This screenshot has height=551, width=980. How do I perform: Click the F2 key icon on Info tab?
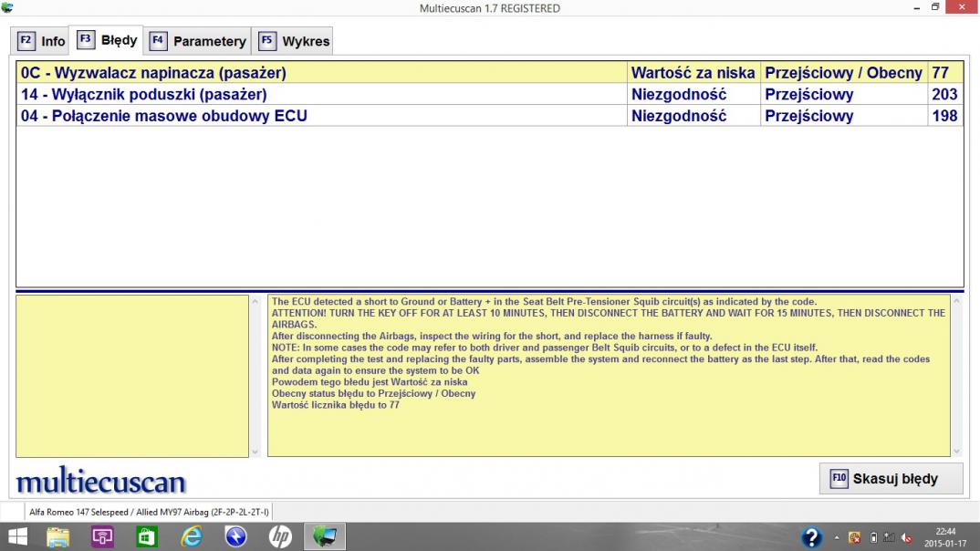(x=26, y=41)
